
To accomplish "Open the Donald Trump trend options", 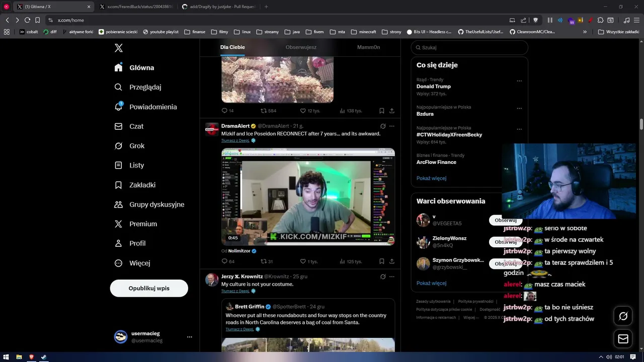I will (x=519, y=81).
